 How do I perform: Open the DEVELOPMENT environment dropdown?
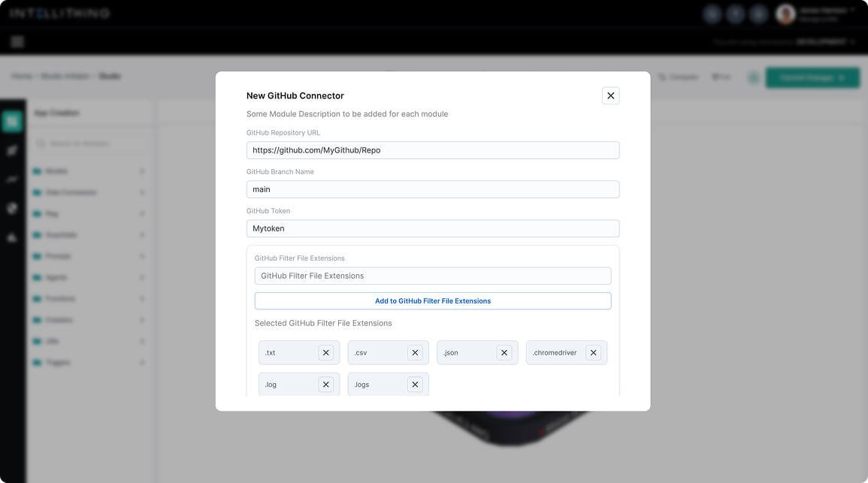coord(825,42)
